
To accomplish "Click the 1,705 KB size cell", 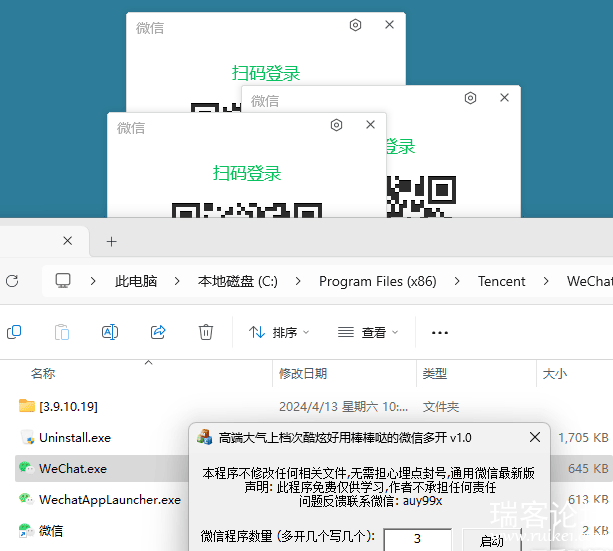I will pos(583,438).
